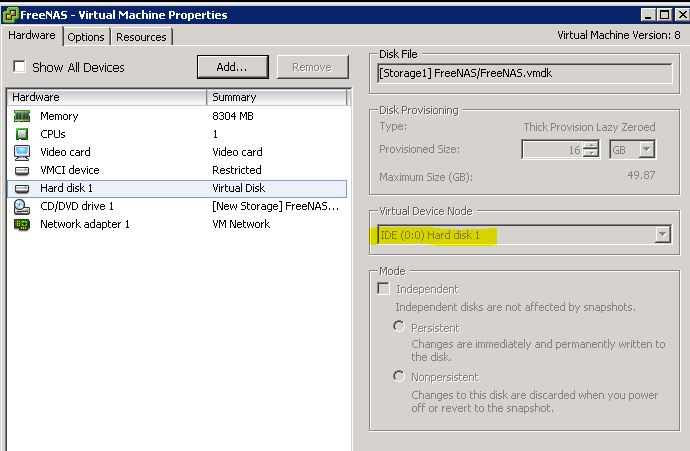The image size is (690, 451).
Task: Click the Remove button
Action: point(312,67)
